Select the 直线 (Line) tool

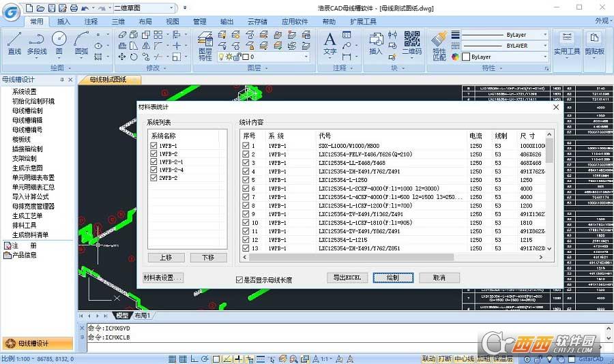point(14,44)
